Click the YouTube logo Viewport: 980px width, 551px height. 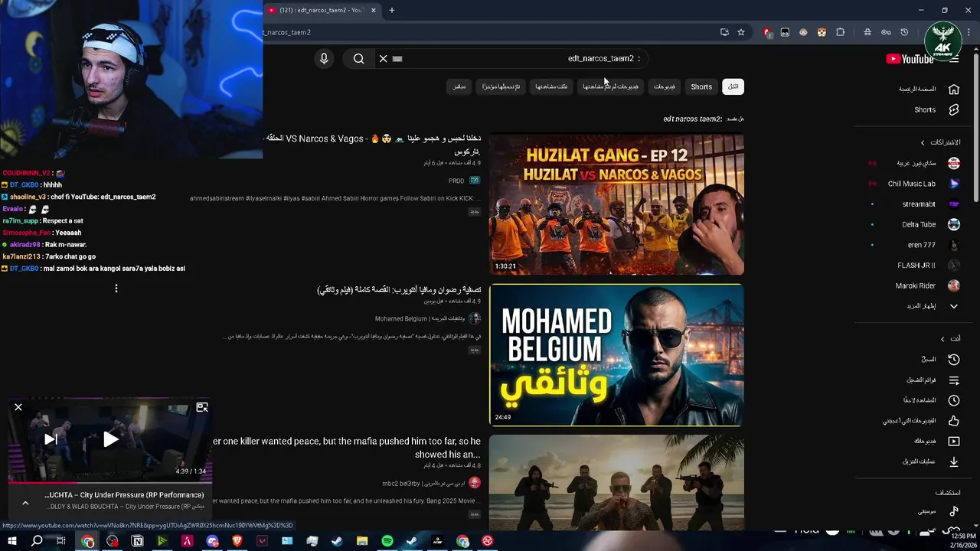[x=910, y=59]
